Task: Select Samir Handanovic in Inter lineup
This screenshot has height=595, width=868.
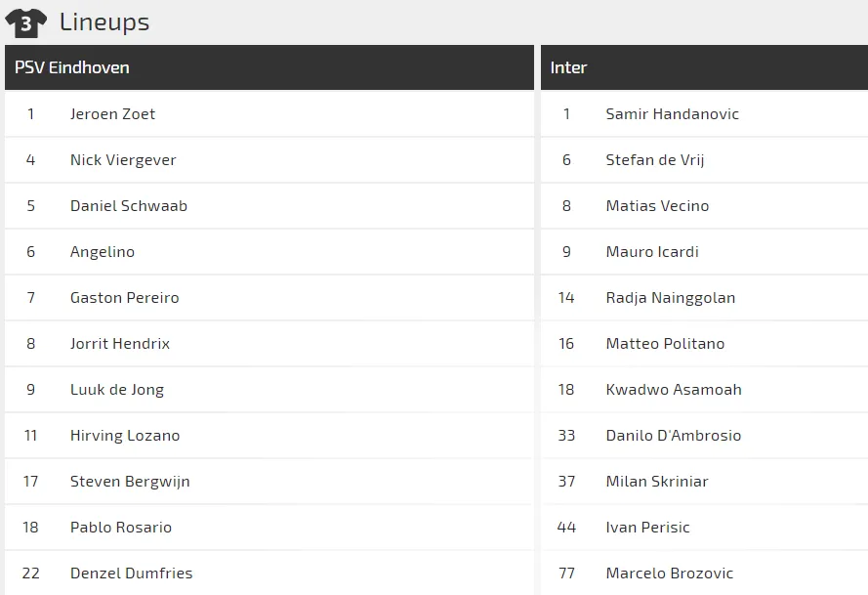Action: click(672, 114)
